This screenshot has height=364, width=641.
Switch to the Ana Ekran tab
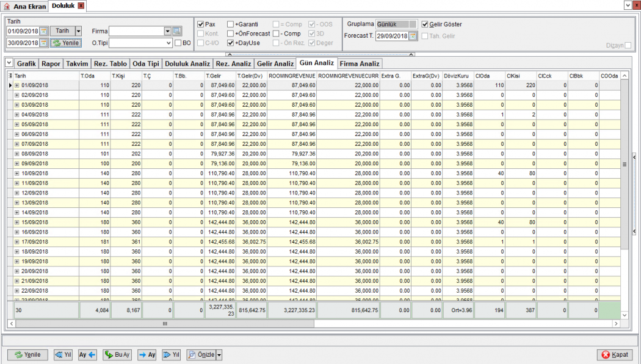tap(24, 6)
